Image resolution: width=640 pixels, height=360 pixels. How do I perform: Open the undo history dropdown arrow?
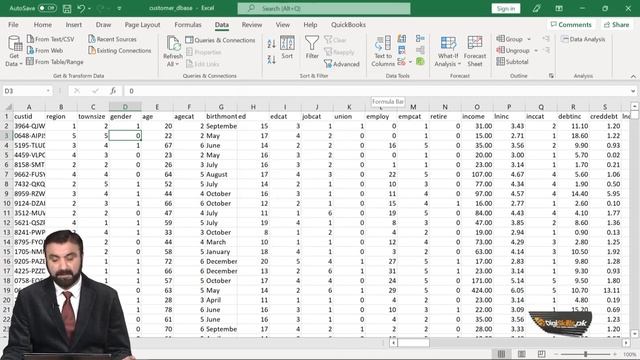tap(89, 9)
